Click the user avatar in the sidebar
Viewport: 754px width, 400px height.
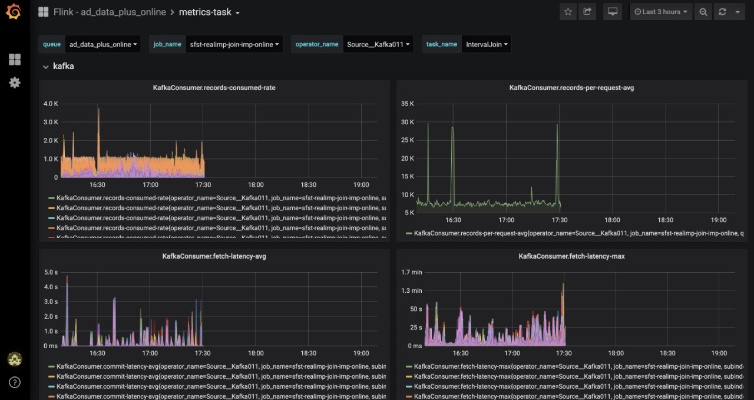[14, 359]
